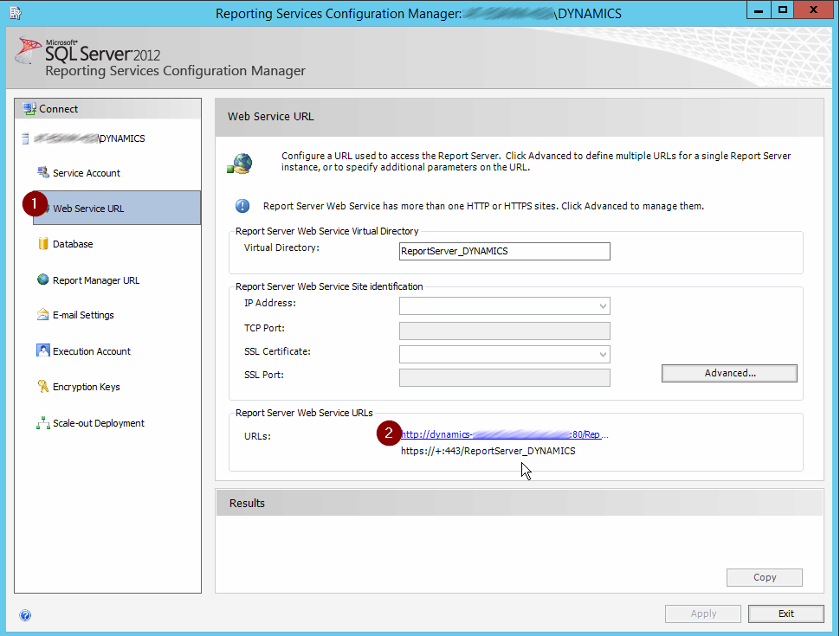Viewport: 840px width, 636px height.
Task: Click the E-mail Settings envelope icon
Action: point(42,315)
